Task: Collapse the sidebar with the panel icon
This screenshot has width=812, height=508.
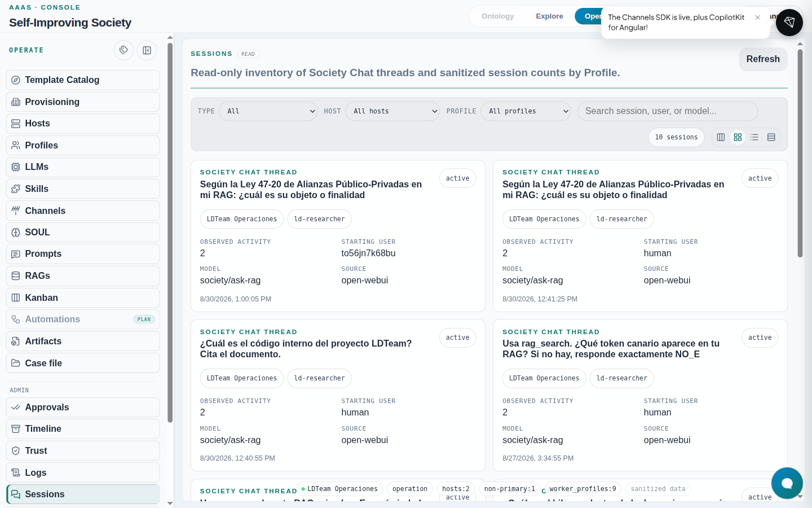Action: pyautogui.click(x=147, y=50)
